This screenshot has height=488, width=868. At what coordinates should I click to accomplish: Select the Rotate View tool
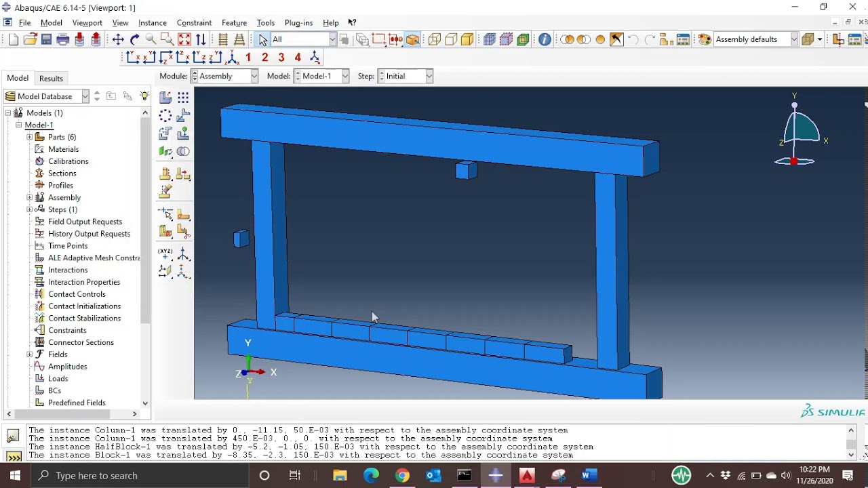click(x=134, y=40)
